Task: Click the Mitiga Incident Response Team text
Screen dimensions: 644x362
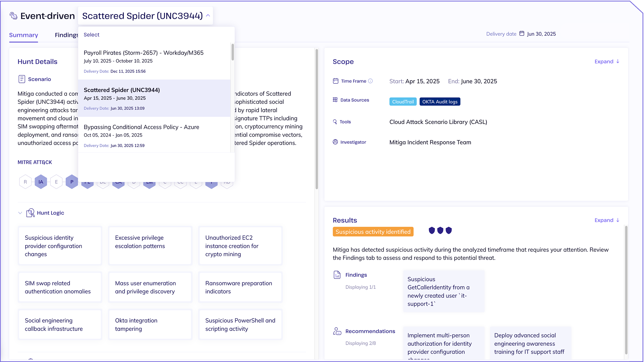Action: 430,142
